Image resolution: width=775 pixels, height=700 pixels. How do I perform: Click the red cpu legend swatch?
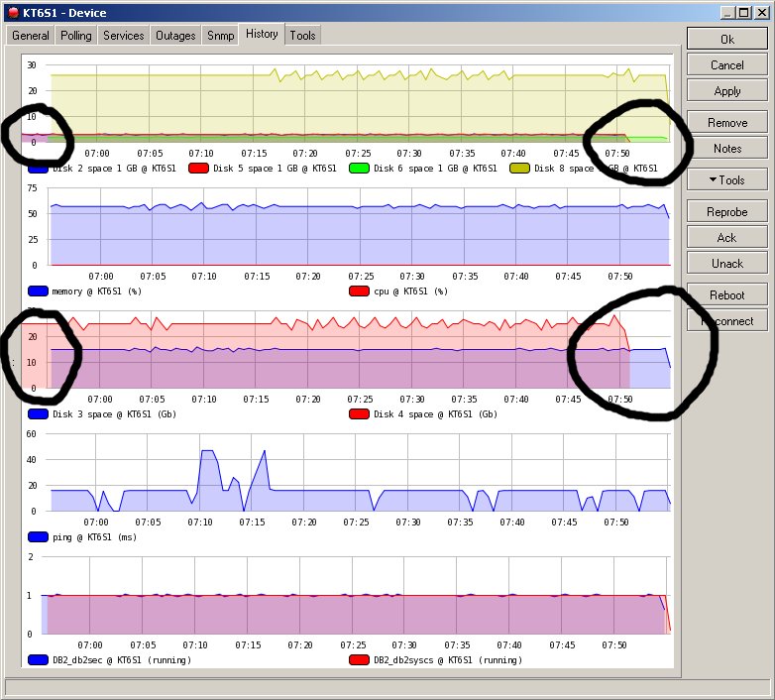coord(359,292)
